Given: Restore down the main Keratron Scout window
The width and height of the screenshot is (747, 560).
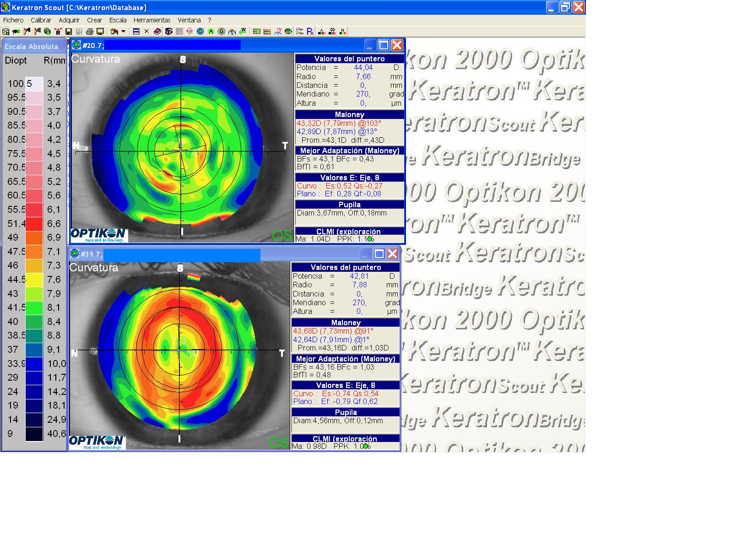Looking at the screenshot, I should 566,7.
